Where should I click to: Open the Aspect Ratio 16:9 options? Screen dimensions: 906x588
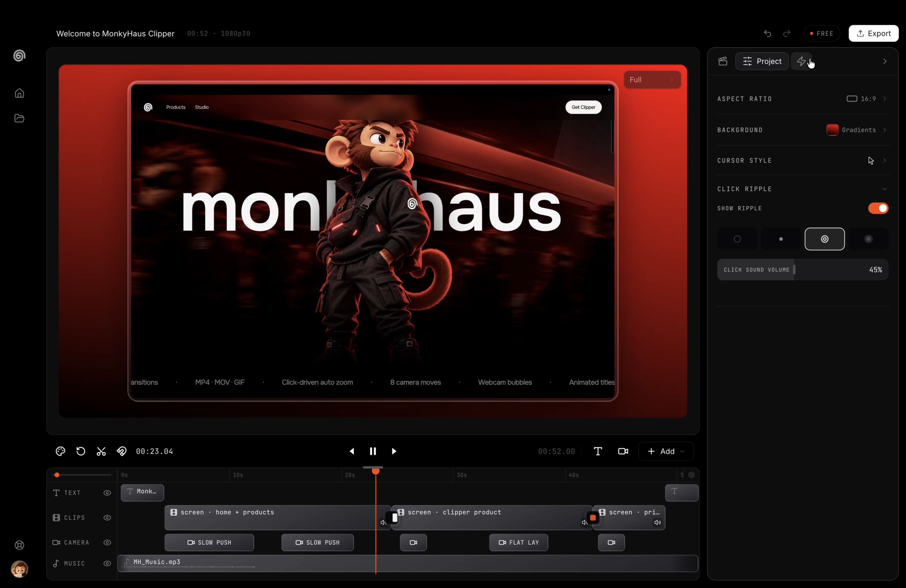tap(802, 99)
